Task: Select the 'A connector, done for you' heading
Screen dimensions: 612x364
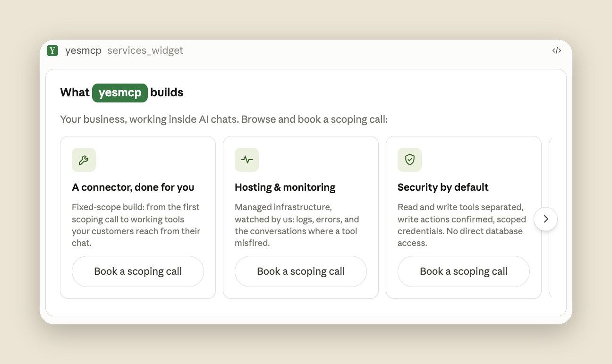Action: pyautogui.click(x=133, y=187)
